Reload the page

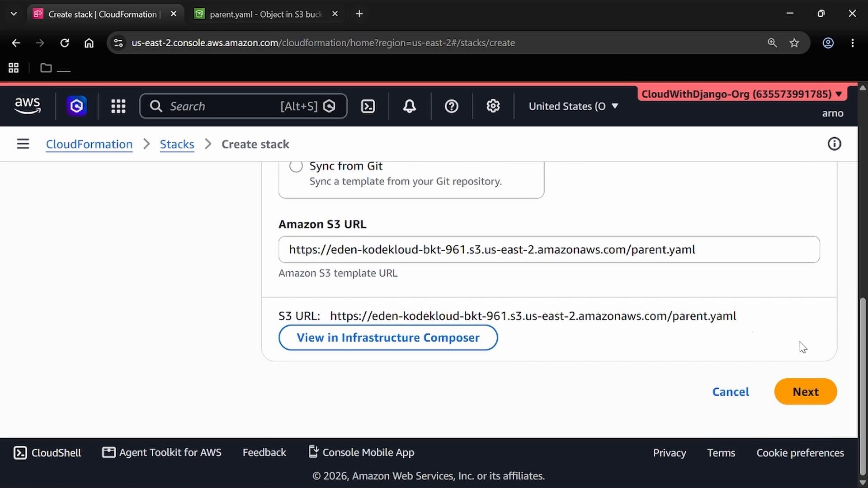point(65,43)
